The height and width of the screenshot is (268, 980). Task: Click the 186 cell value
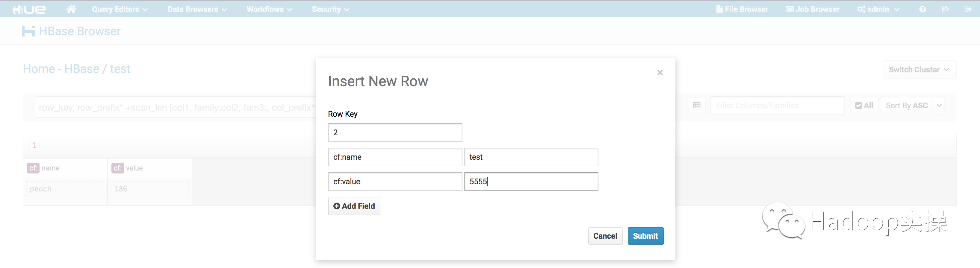tap(149, 189)
